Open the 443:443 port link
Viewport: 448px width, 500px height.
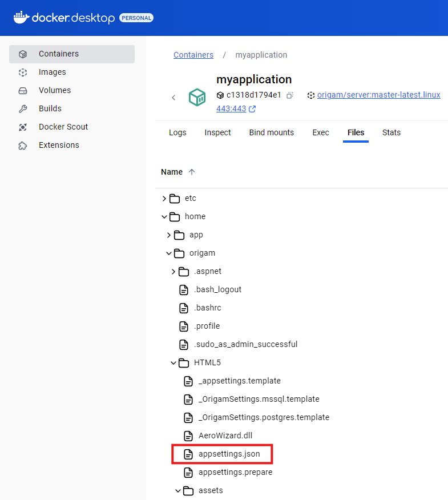point(231,109)
